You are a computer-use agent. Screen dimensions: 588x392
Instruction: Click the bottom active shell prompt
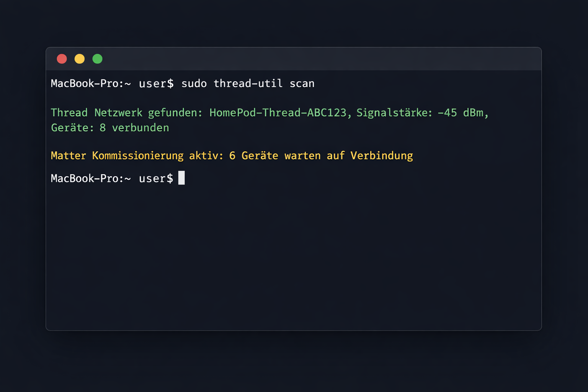tap(112, 178)
